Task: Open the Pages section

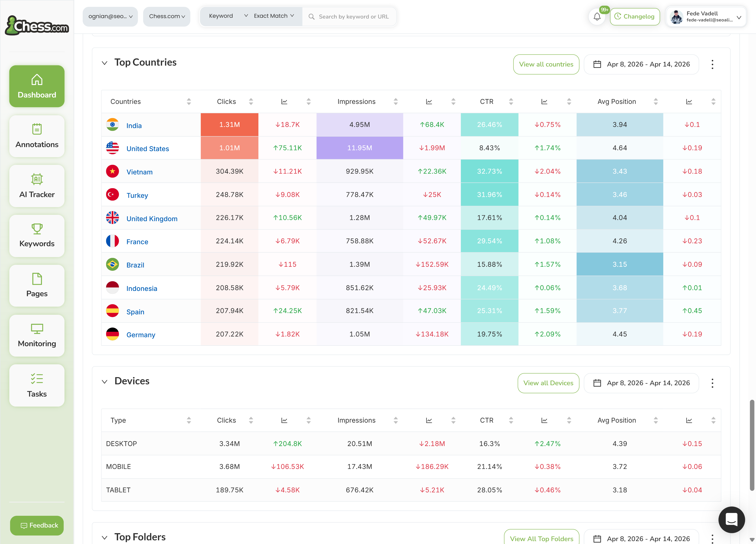Action: [37, 286]
